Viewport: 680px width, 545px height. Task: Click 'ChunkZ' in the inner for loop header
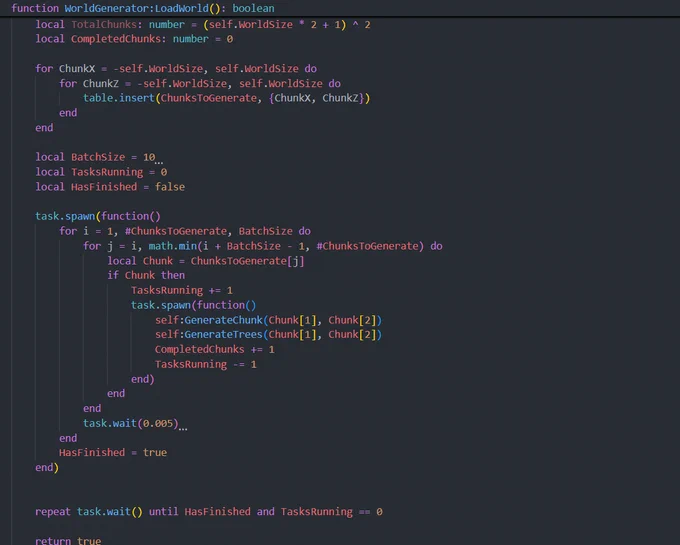tap(101, 83)
